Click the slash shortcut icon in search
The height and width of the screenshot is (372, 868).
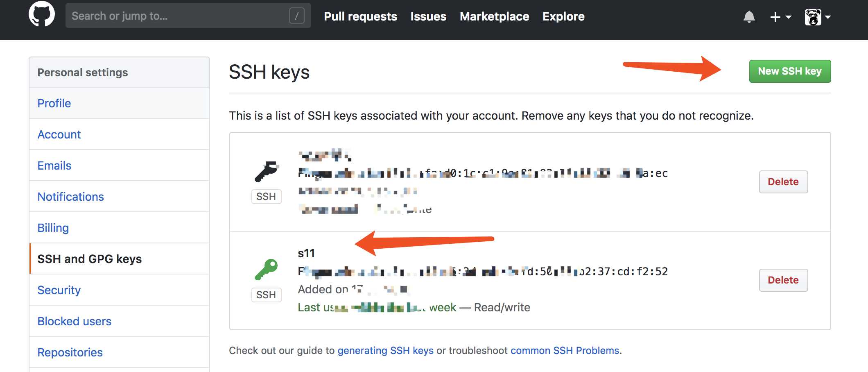coord(297,16)
